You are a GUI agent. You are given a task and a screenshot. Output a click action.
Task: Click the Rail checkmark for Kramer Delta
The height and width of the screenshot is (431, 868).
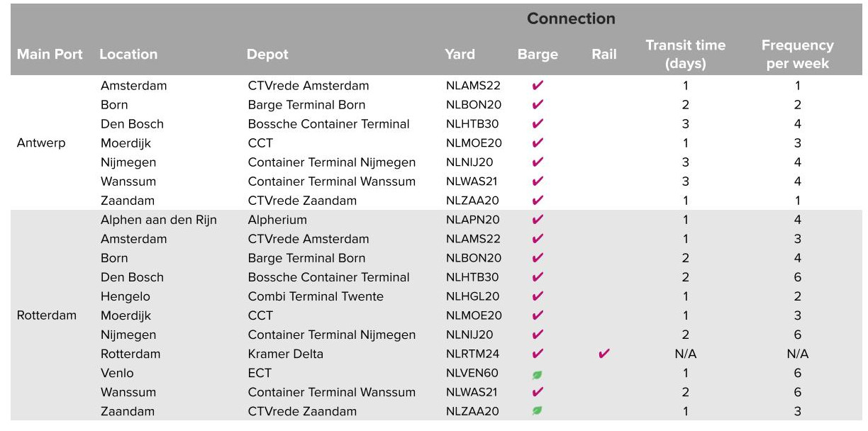pyautogui.click(x=603, y=354)
